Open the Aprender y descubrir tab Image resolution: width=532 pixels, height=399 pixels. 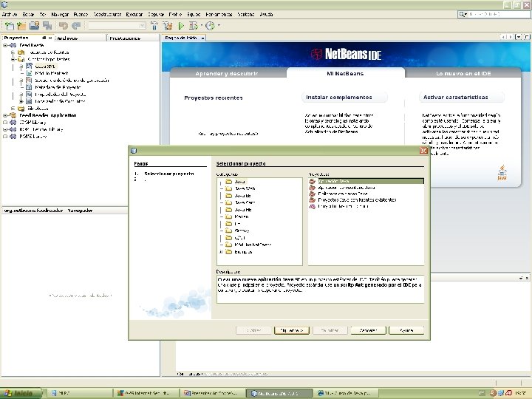(227, 73)
